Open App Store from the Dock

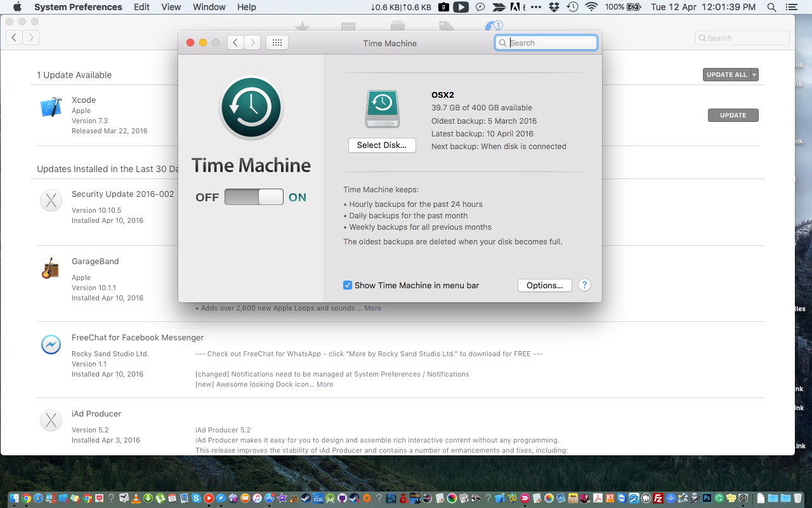point(269,498)
